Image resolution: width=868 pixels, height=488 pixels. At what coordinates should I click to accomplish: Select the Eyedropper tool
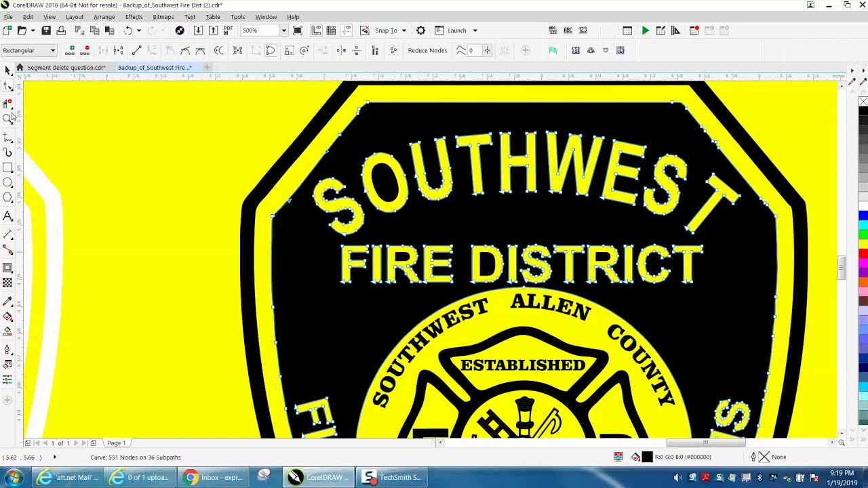coord(7,302)
